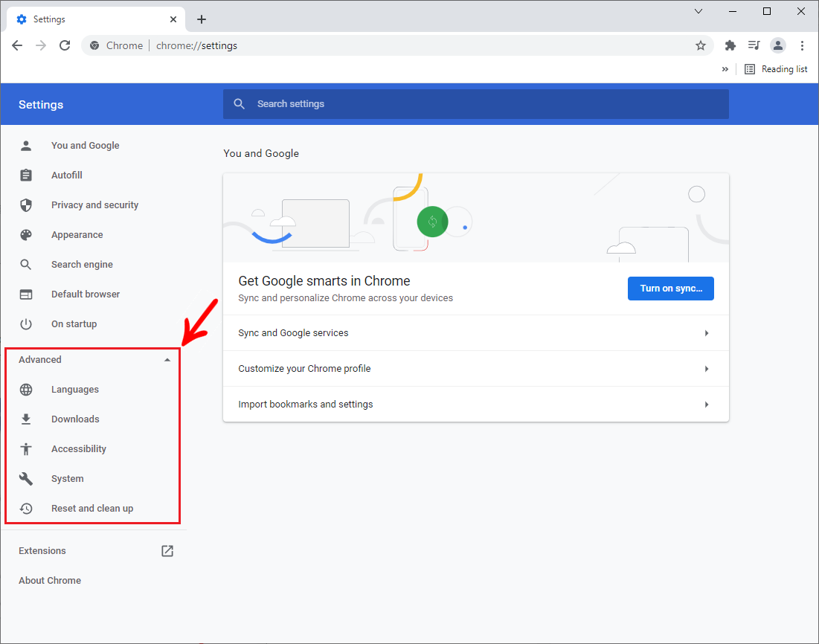Open tab search dropdown arrow
819x644 pixels.
(698, 11)
